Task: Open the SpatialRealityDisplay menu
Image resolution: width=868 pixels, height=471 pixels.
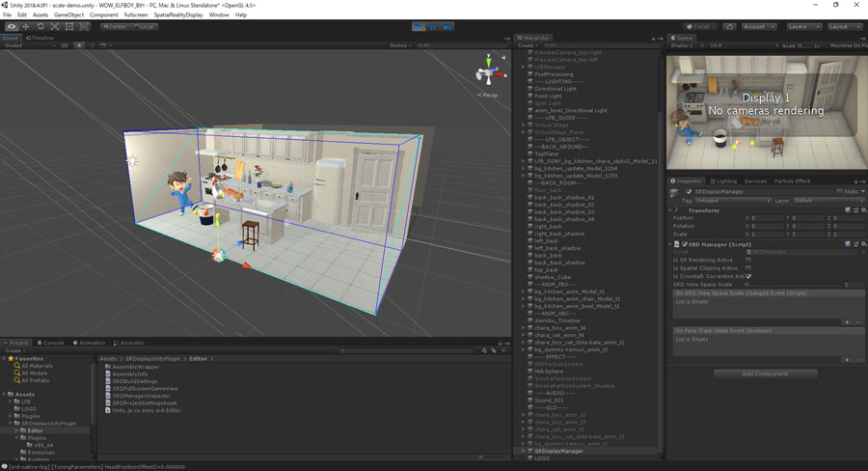Action: pos(179,15)
